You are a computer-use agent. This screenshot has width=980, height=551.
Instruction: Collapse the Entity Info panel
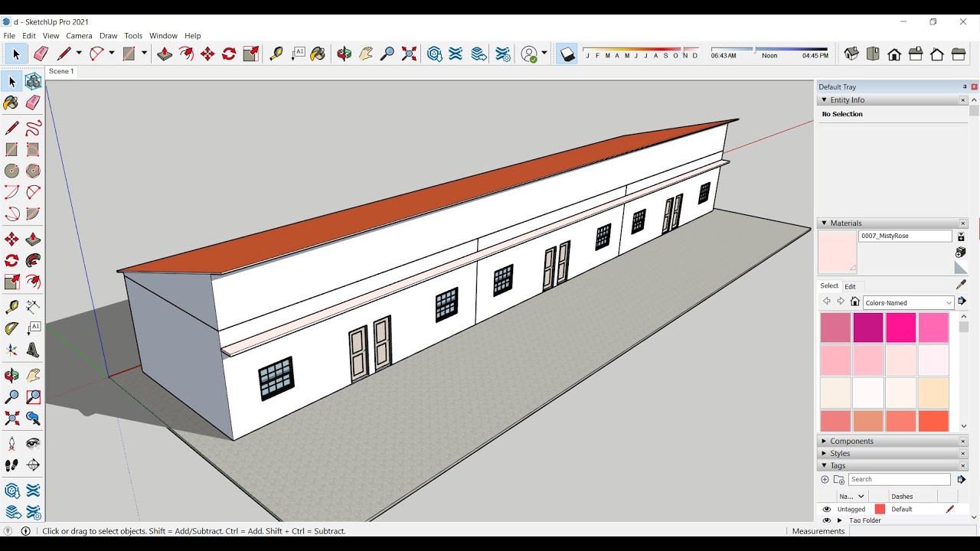[824, 100]
